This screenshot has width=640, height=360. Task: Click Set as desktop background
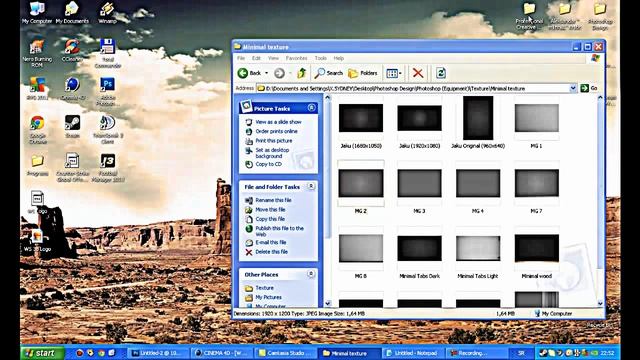click(272, 153)
